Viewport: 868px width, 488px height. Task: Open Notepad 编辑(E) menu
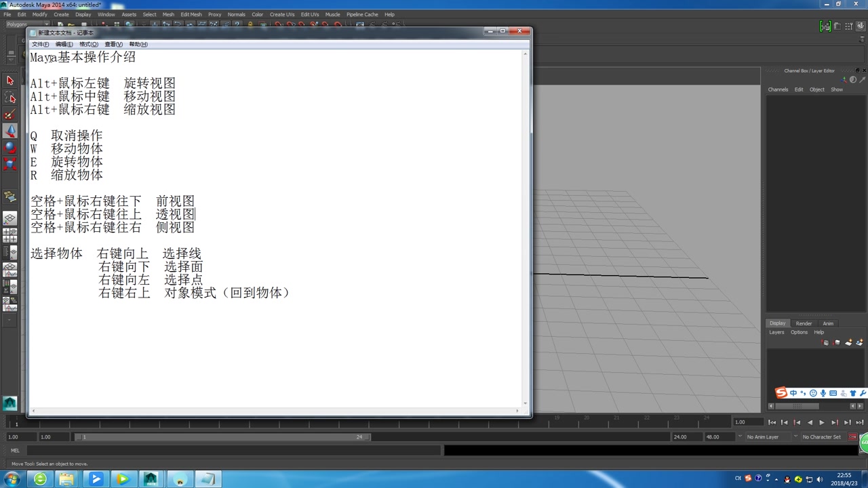click(x=64, y=44)
